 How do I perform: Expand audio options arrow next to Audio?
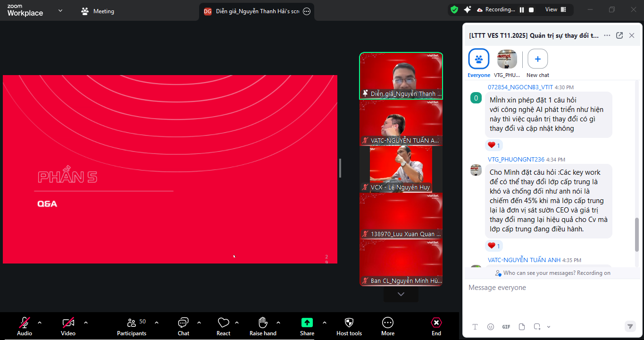point(40,323)
